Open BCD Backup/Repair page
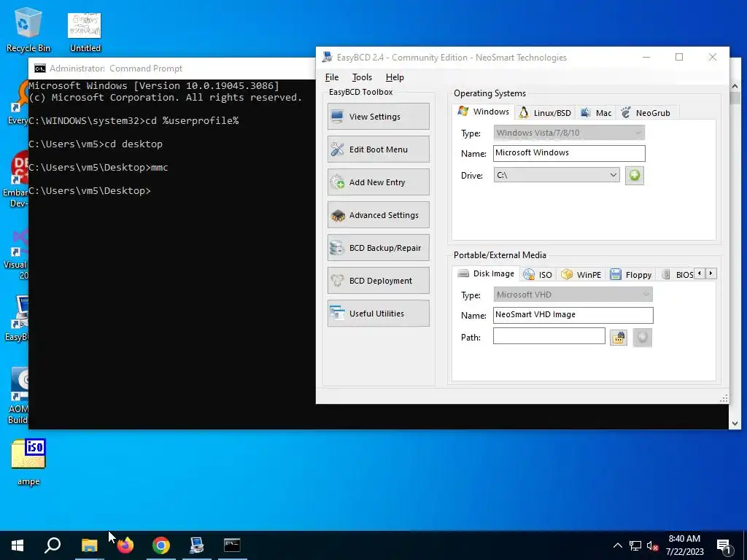Screen dimensions: 747x560 point(379,248)
